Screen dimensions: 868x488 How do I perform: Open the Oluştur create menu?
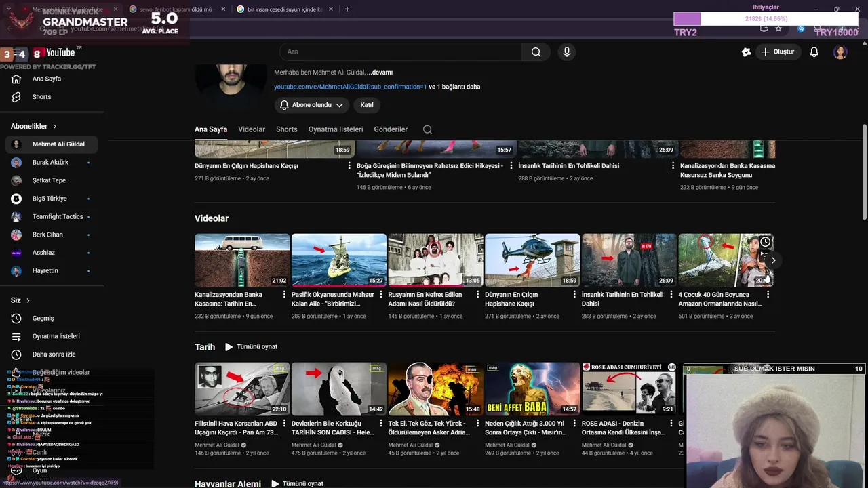coord(778,52)
